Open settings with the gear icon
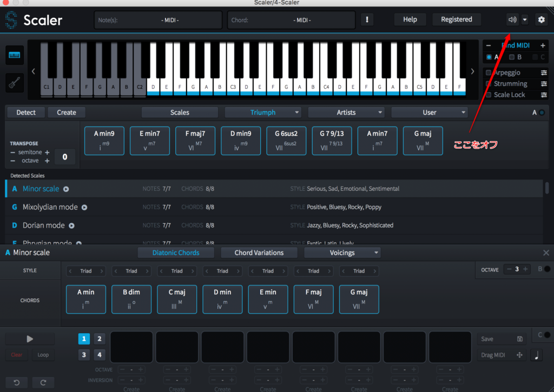This screenshot has width=554, height=392. (x=541, y=19)
